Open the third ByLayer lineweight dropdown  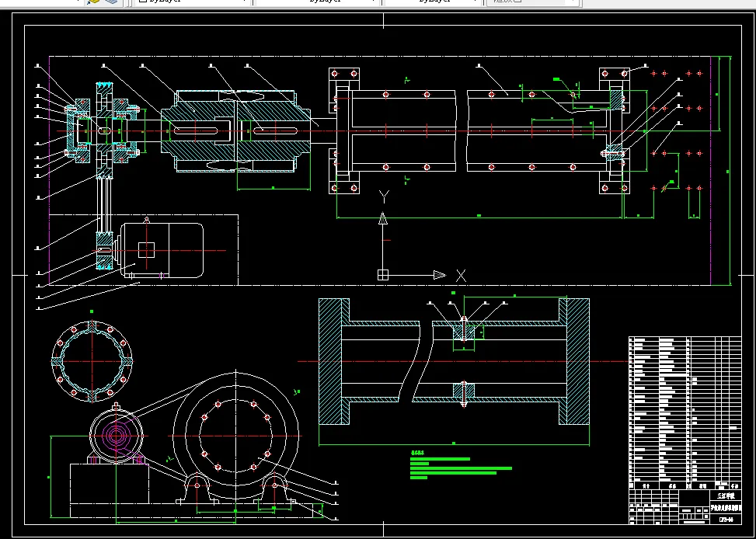click(433, 2)
